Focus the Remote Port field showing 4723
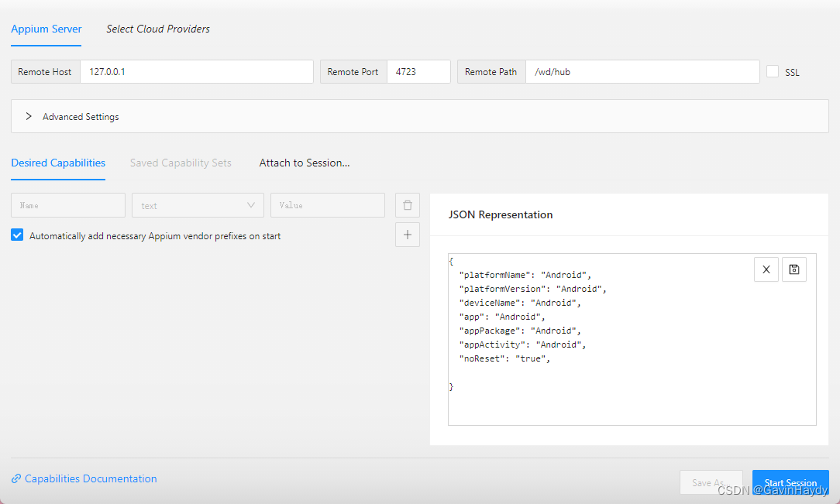840x504 pixels. coord(418,72)
